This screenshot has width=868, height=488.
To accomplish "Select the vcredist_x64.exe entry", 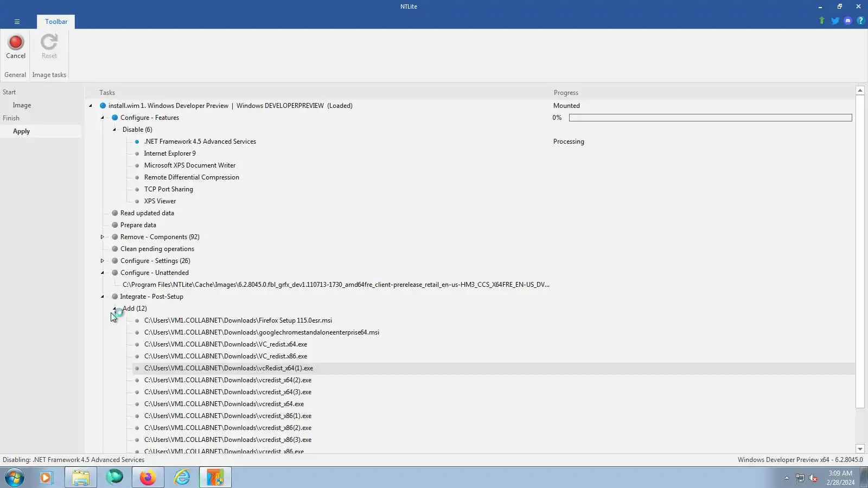I will point(224,404).
